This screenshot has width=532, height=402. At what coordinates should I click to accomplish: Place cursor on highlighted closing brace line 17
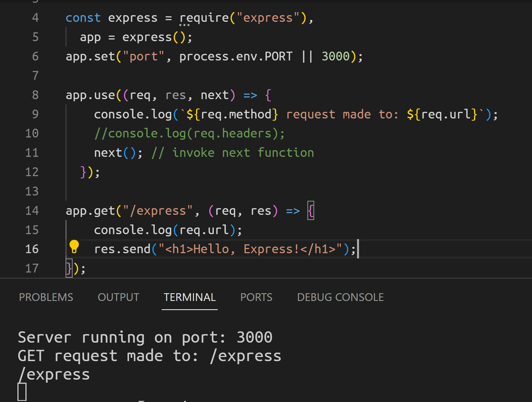(69, 268)
